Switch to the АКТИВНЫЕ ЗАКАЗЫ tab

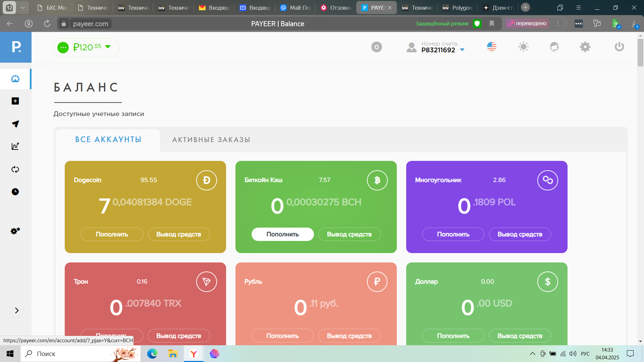click(x=211, y=140)
